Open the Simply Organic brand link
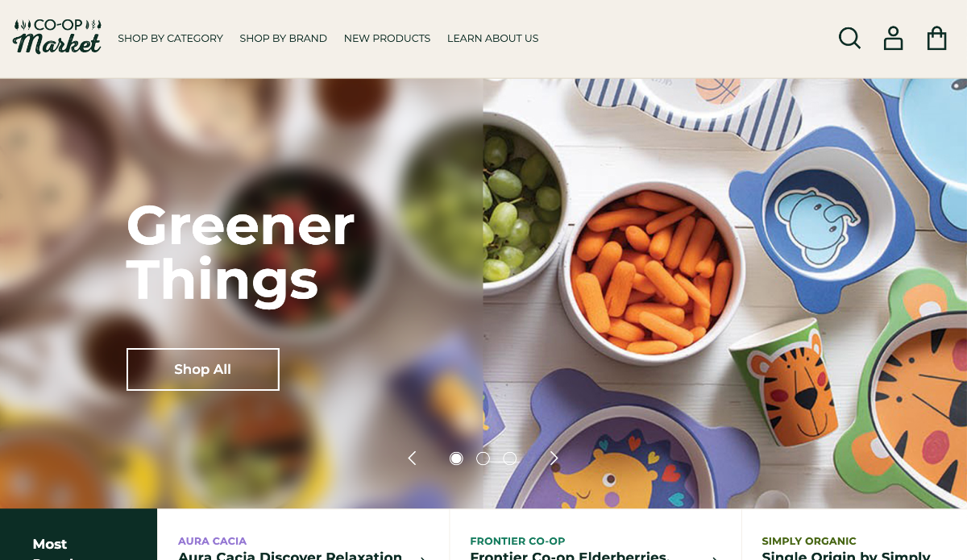This screenshot has width=967, height=560. [809, 541]
